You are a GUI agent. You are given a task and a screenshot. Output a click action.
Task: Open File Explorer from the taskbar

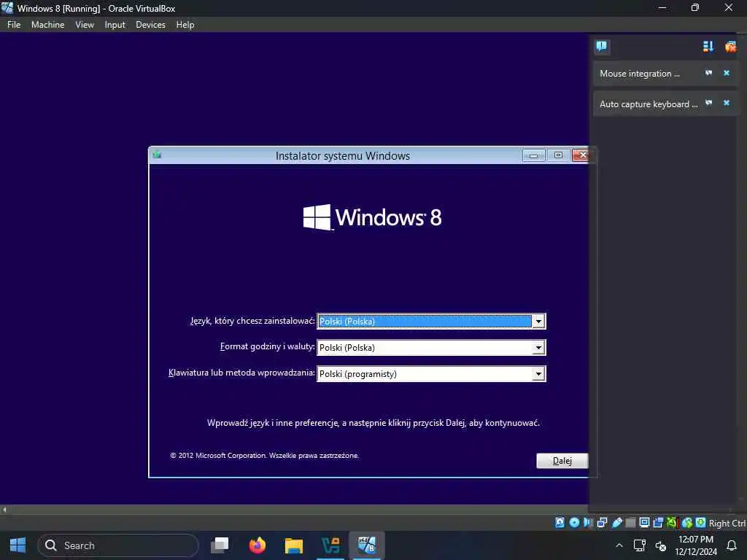(x=293, y=545)
